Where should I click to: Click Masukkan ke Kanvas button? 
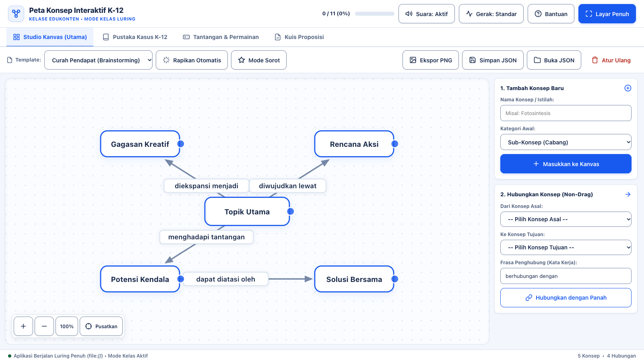(x=566, y=164)
